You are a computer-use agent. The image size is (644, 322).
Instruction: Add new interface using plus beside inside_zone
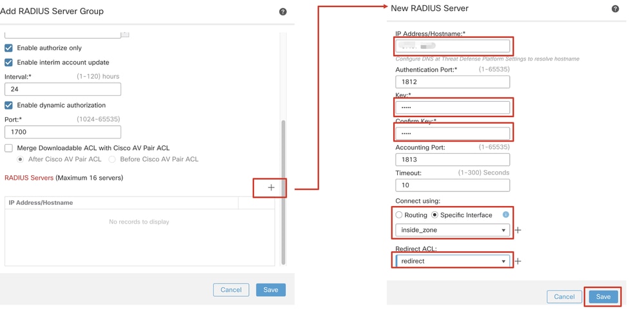click(518, 230)
